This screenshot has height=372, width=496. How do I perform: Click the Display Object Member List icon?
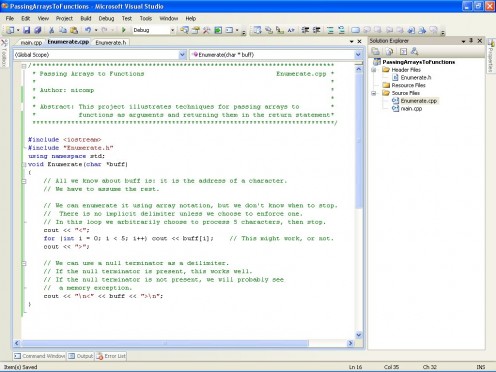click(257, 30)
